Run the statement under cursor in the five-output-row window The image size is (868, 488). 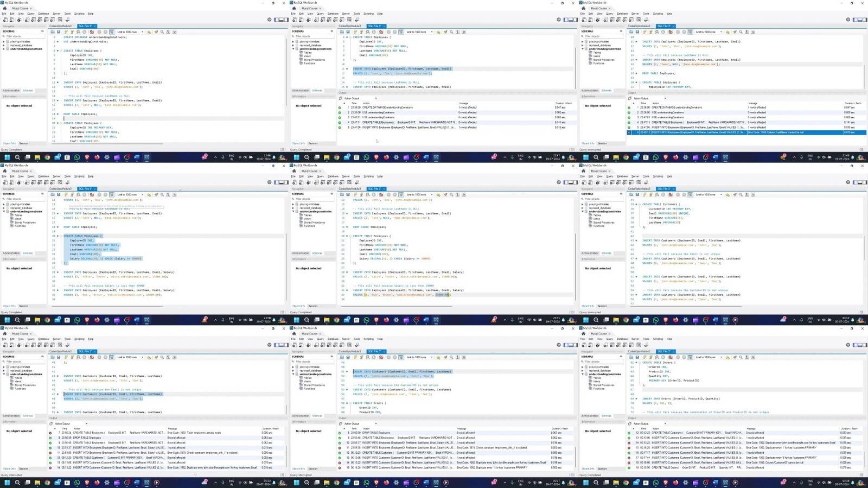click(361, 32)
